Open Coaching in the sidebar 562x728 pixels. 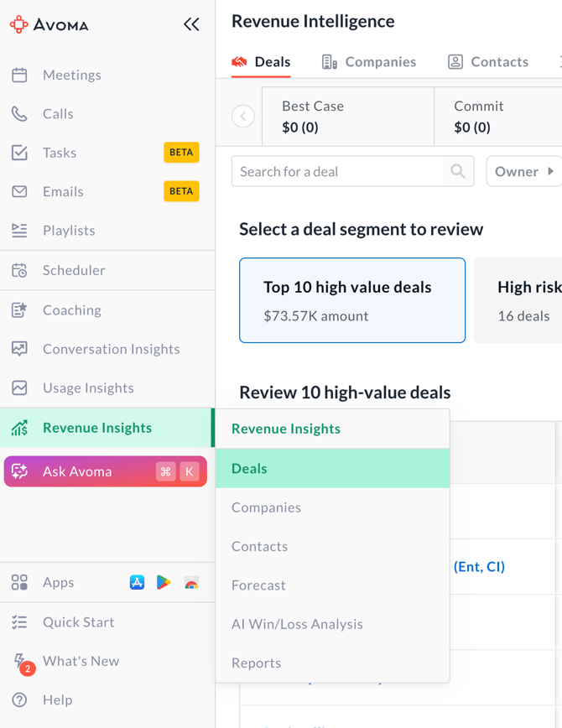pyautogui.click(x=71, y=310)
